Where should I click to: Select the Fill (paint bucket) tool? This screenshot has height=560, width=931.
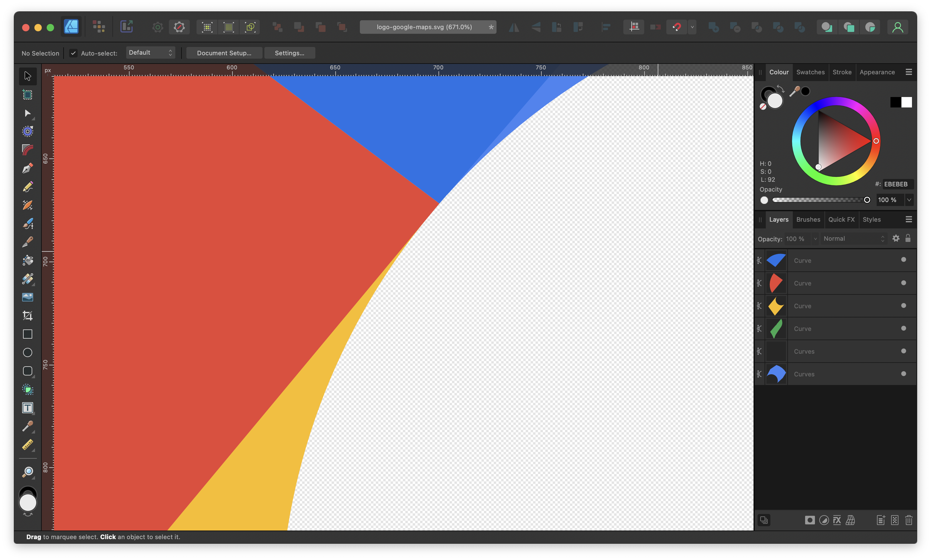click(28, 260)
